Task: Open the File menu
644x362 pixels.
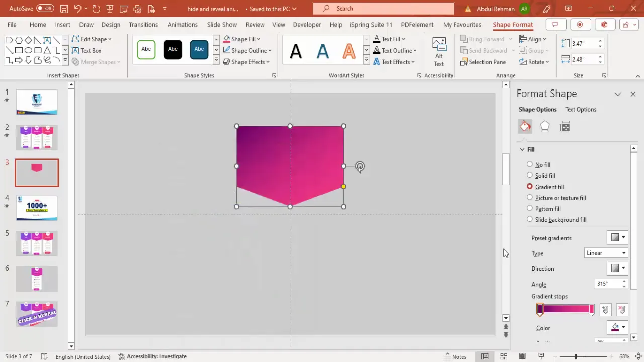Action: point(12,25)
